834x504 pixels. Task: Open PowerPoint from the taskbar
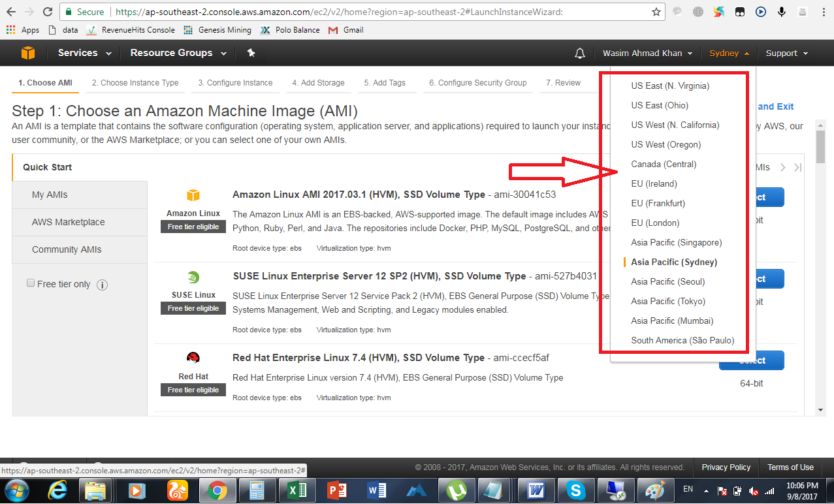click(x=338, y=490)
